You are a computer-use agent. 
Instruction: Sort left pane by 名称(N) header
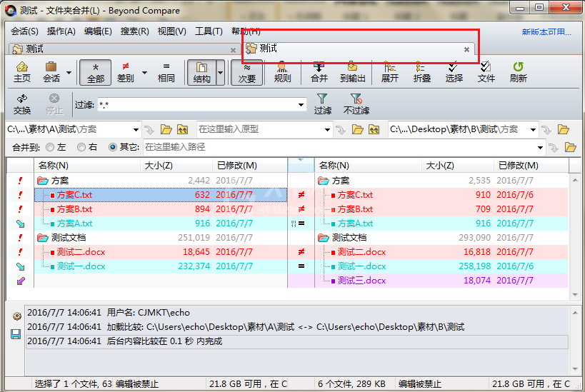click(87, 165)
